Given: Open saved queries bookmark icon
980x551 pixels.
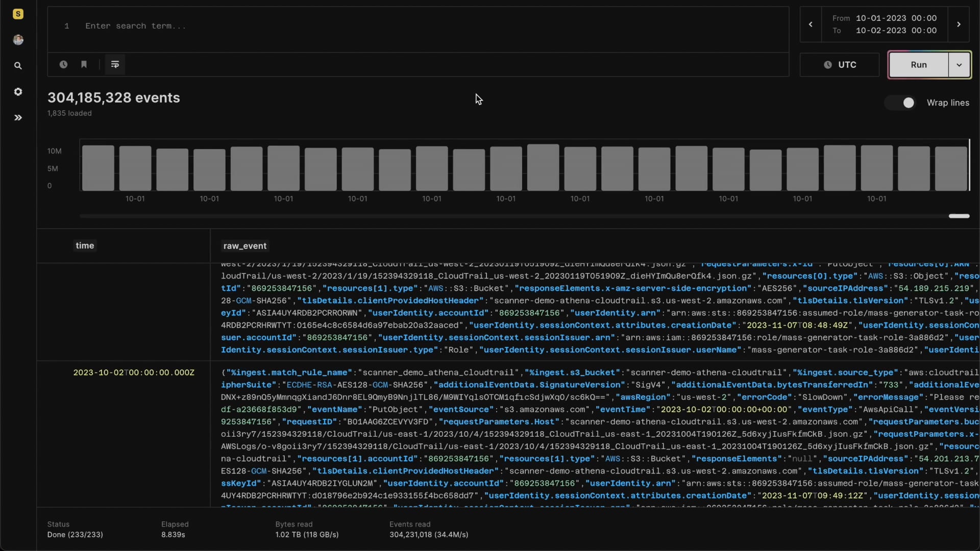Looking at the screenshot, I should tap(84, 64).
